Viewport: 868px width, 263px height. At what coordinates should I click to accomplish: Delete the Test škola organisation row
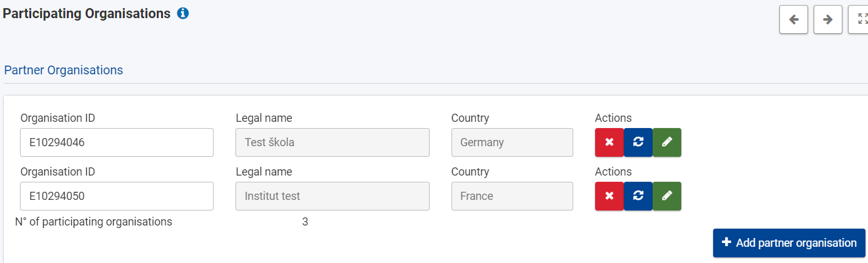coord(609,142)
